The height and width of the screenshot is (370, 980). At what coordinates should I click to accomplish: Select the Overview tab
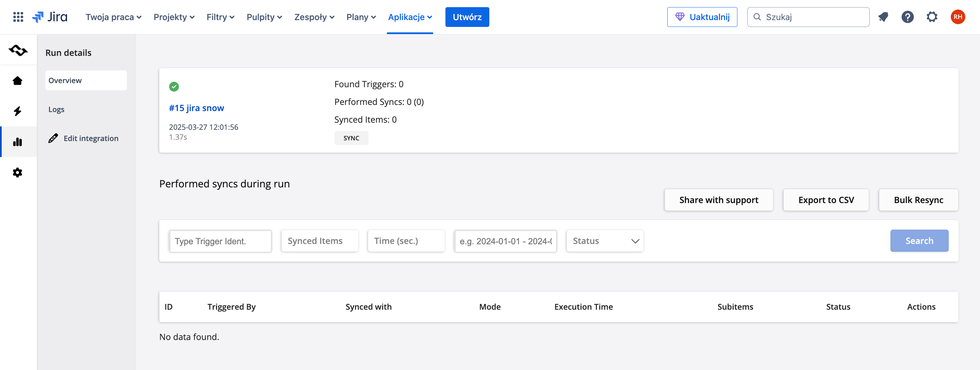[x=86, y=80]
